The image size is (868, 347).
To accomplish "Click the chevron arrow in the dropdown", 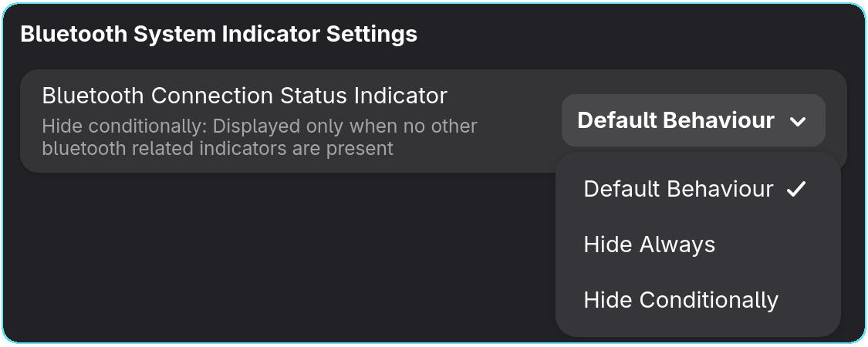I will click(798, 121).
